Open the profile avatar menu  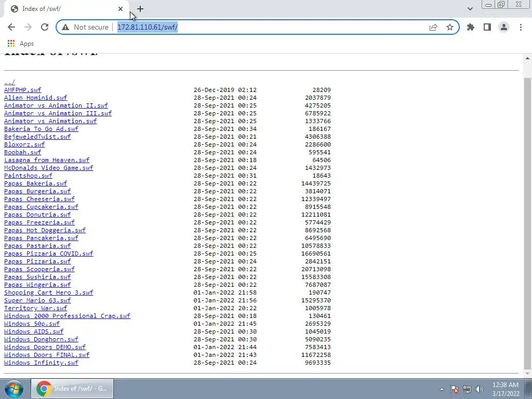click(504, 27)
